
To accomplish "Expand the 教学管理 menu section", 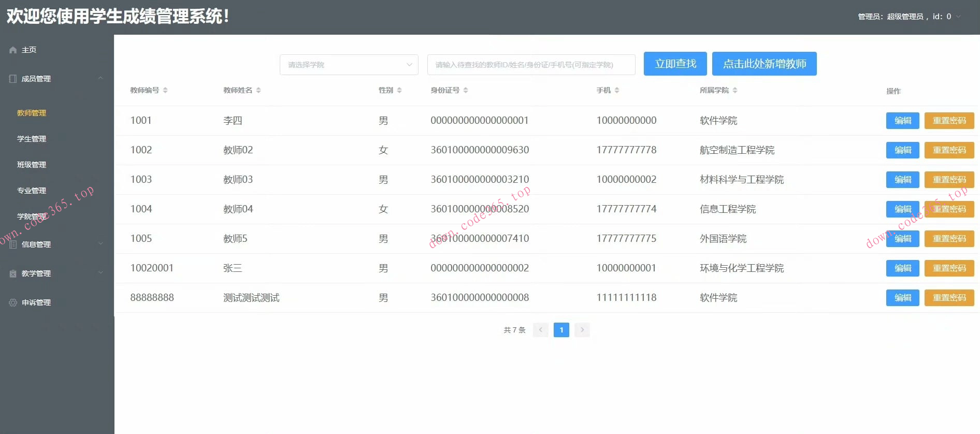I will [100, 273].
